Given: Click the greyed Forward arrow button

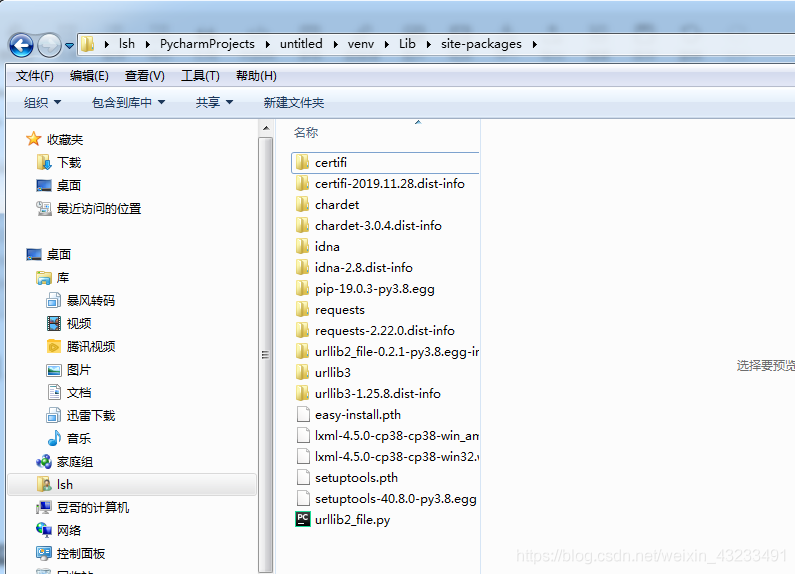Looking at the screenshot, I should (49, 46).
